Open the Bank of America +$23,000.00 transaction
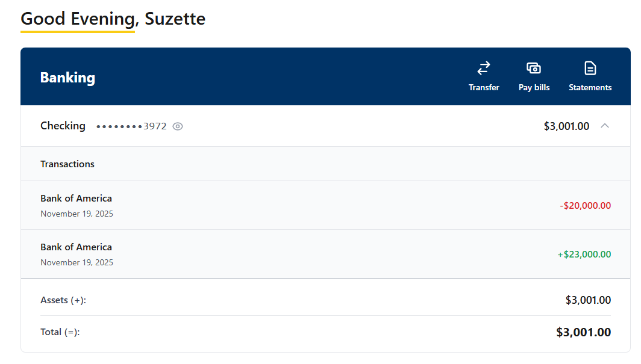 tap(76, 247)
